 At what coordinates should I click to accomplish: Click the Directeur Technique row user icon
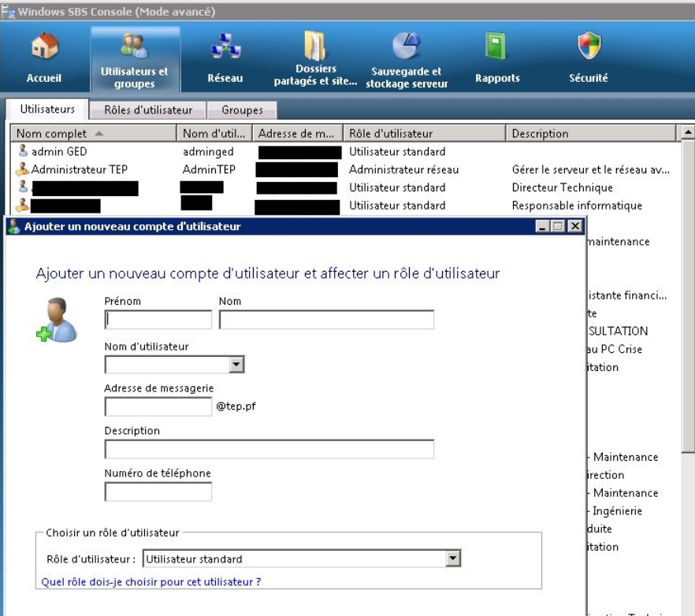pyautogui.click(x=23, y=187)
